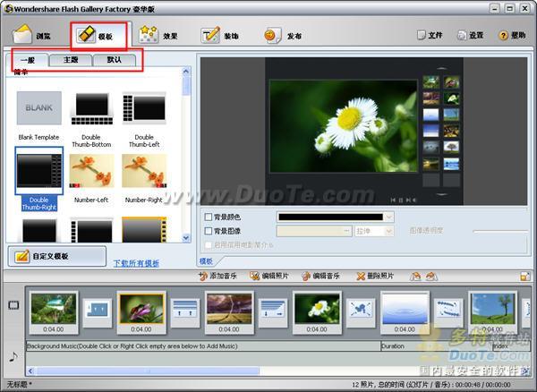Click the Background Music track header
The height and width of the screenshot is (392, 537).
203,346
